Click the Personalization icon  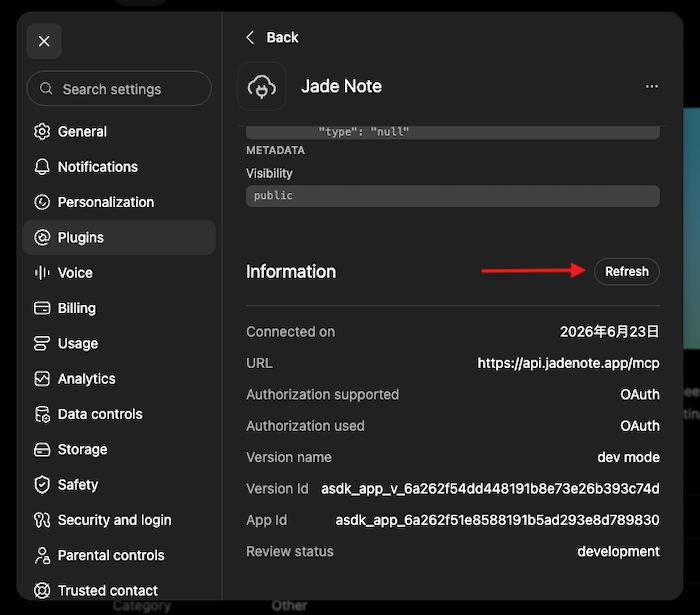point(42,202)
